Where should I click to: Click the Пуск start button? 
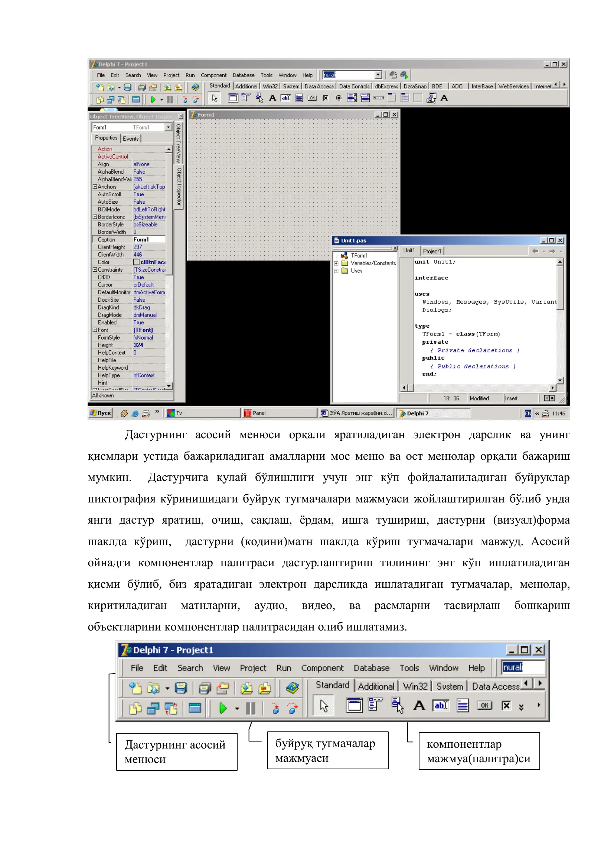[x=101, y=413]
